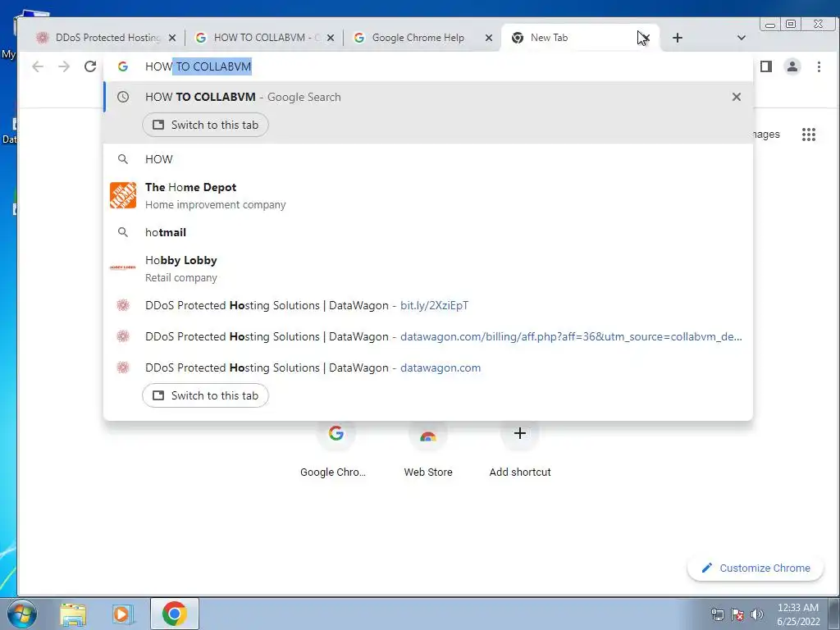840x630 pixels.
Task: Click Switch to this tab under datawagon.com
Action: [x=205, y=395]
